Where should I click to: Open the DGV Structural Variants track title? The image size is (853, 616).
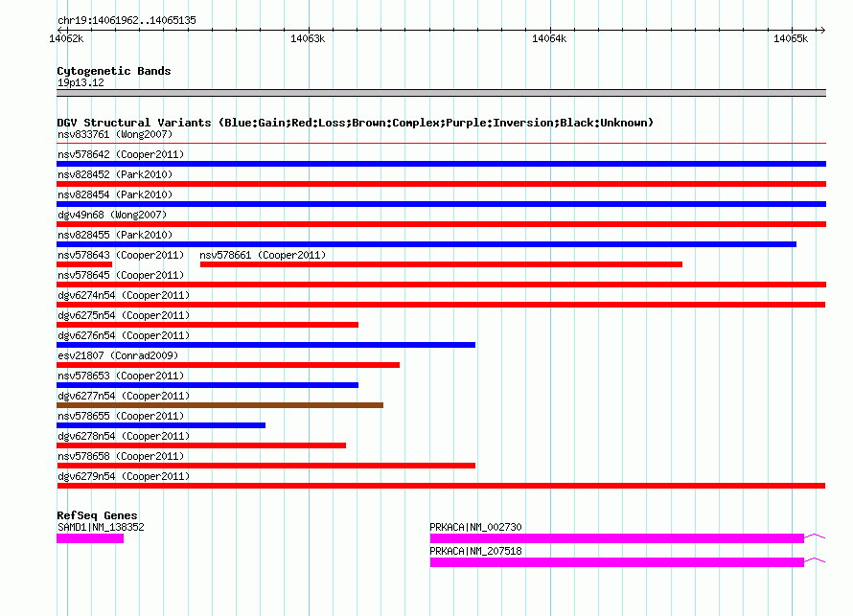pos(356,123)
